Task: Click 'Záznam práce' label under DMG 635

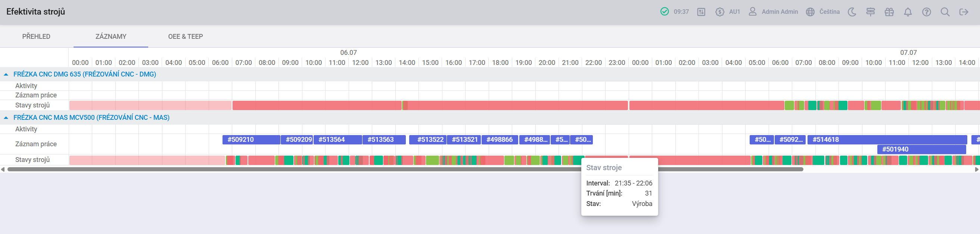Action: point(36,95)
